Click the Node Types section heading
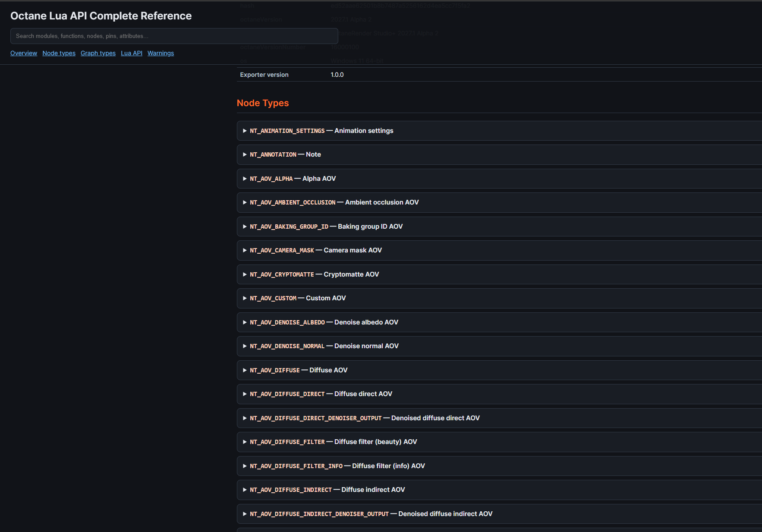 tap(263, 103)
